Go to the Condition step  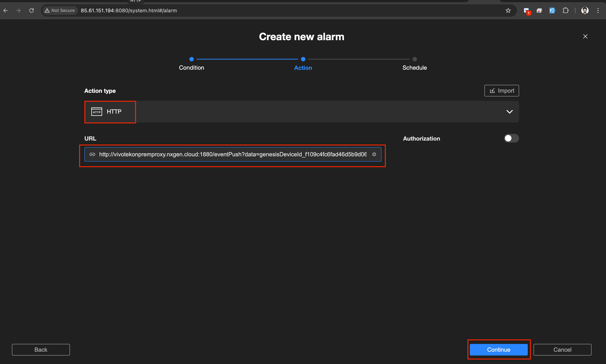pyautogui.click(x=191, y=68)
